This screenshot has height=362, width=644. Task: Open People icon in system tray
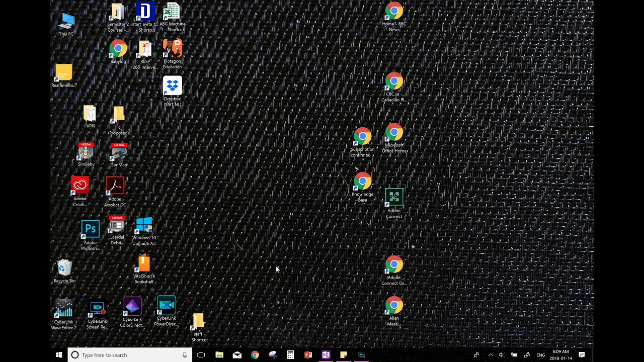tap(476, 355)
